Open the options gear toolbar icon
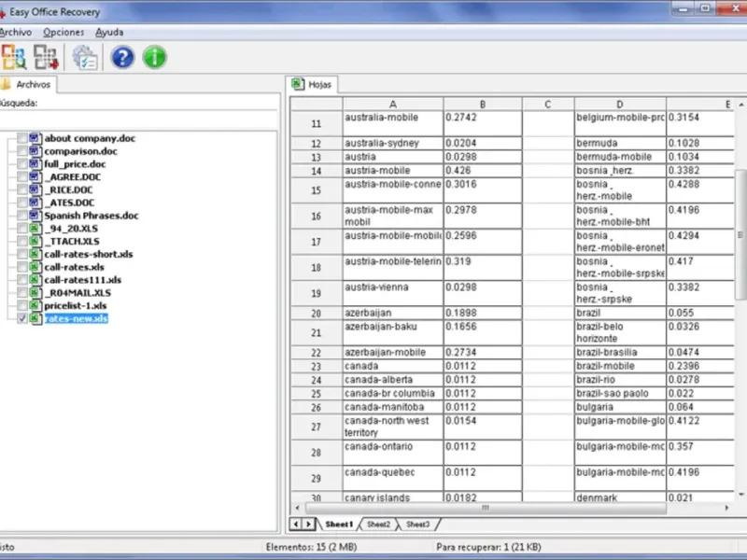This screenshot has width=747, height=560. coord(85,58)
